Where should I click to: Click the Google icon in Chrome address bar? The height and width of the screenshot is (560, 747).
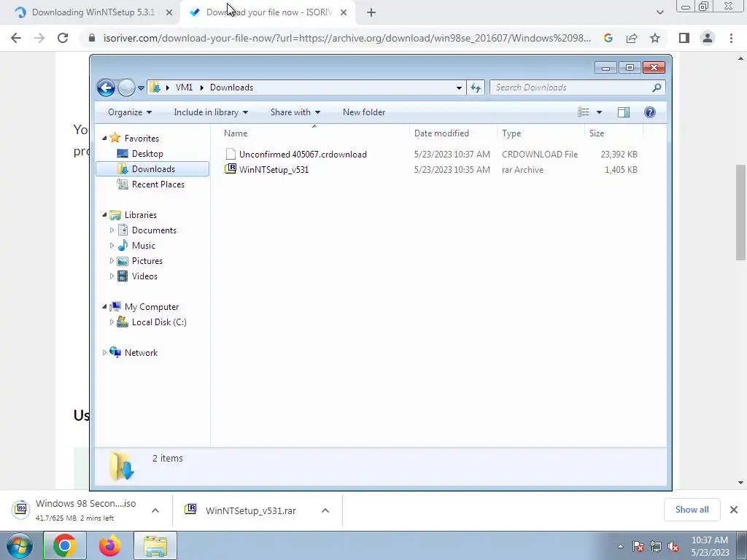tap(608, 38)
